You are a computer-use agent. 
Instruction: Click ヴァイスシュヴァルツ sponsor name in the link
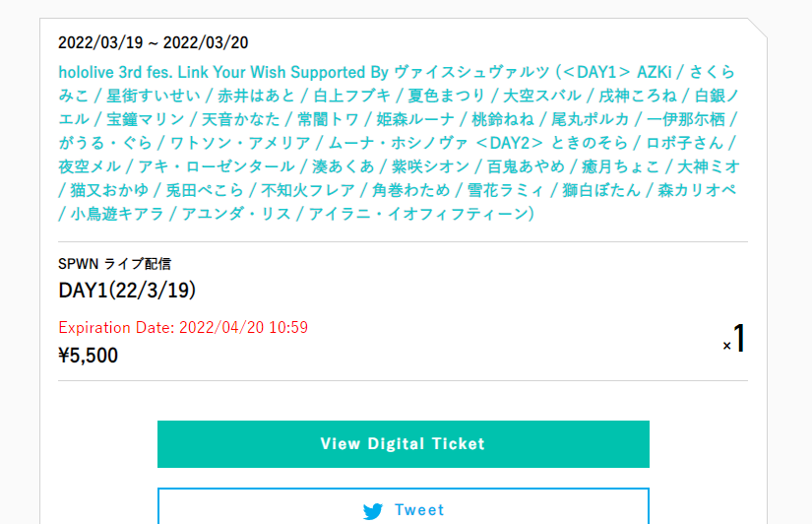[x=471, y=72]
